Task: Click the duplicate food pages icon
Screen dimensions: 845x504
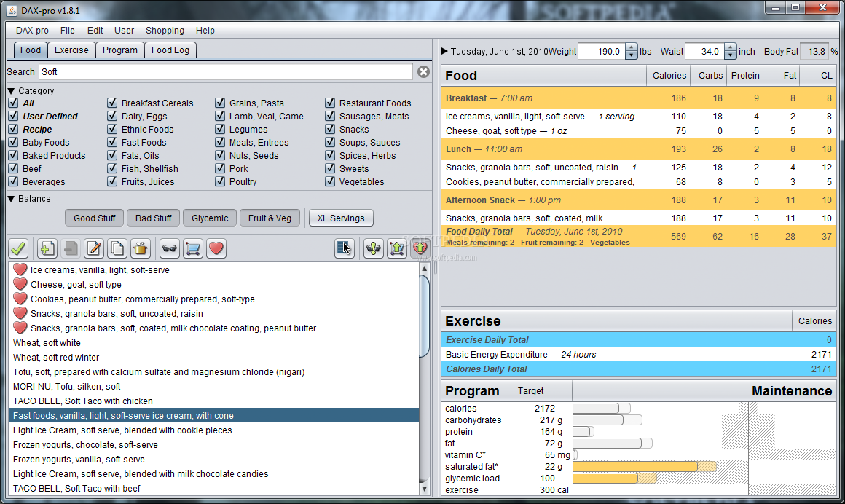Action: 117,248
